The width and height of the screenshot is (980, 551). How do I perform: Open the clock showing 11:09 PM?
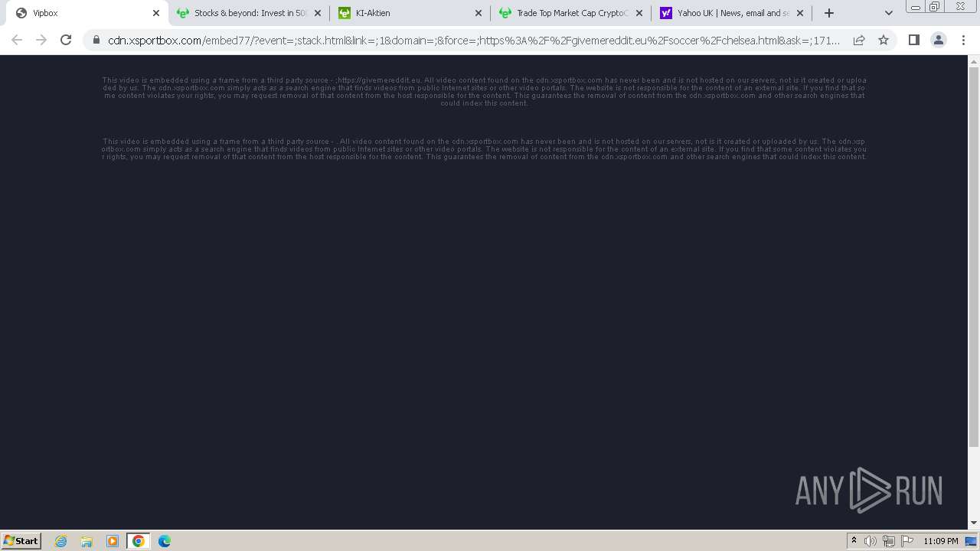coord(940,541)
